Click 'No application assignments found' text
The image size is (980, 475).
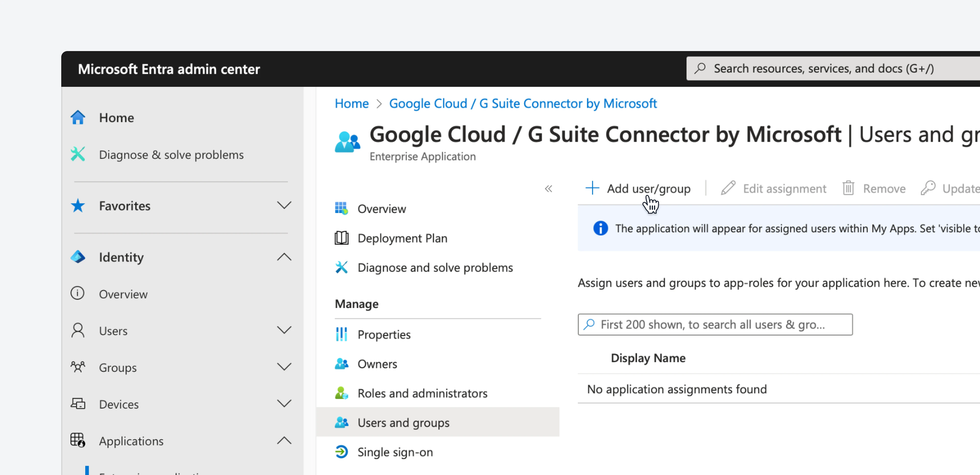click(677, 389)
